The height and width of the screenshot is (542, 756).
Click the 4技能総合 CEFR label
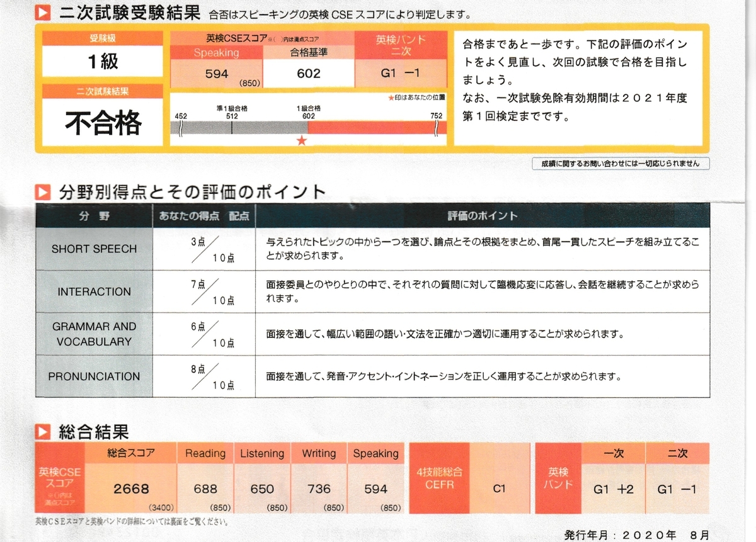coord(440,478)
